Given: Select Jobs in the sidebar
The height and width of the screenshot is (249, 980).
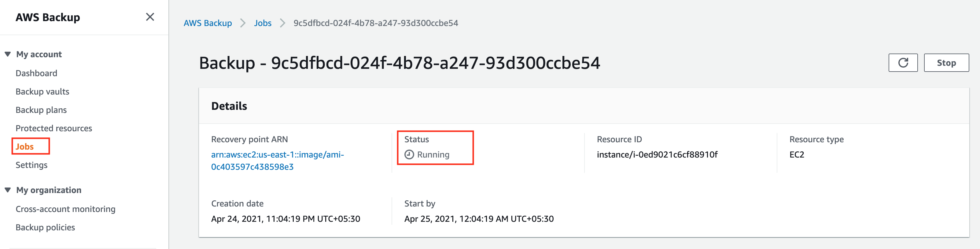Looking at the screenshot, I should (x=25, y=147).
